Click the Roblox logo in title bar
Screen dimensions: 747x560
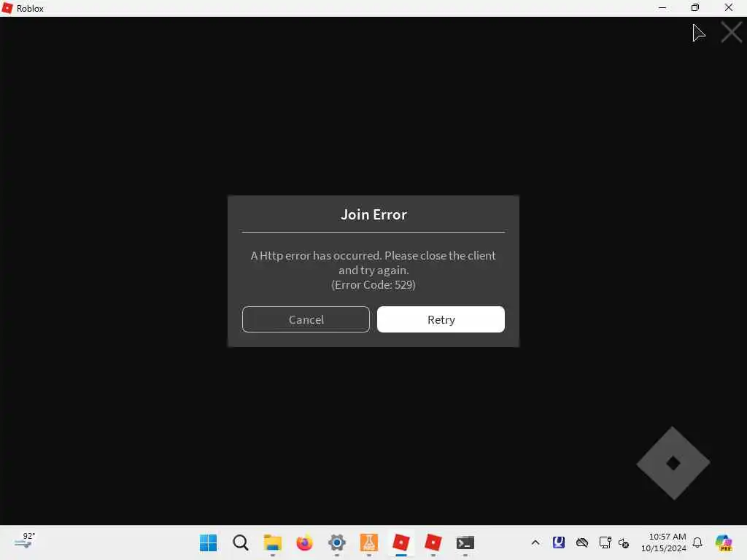tap(7, 8)
